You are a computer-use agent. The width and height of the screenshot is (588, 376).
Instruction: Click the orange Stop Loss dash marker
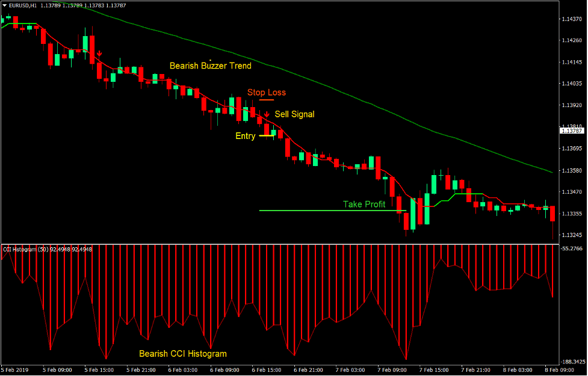(267, 99)
